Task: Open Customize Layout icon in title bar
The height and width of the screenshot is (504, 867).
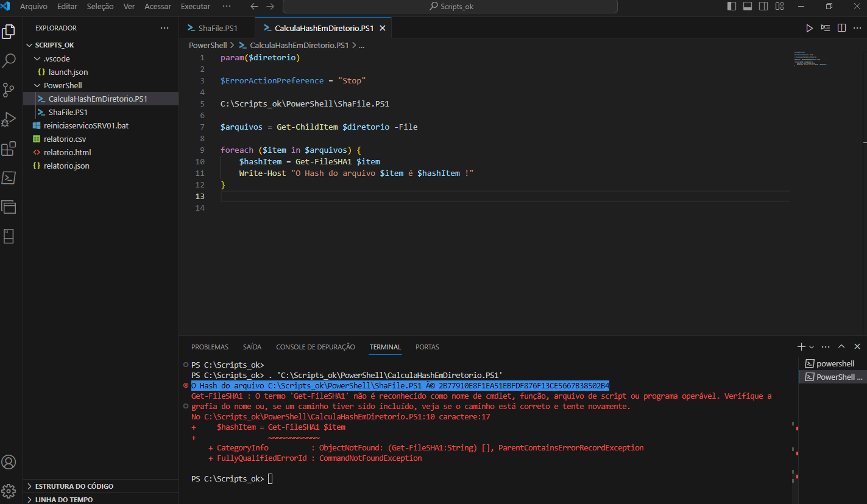Action: (x=779, y=7)
